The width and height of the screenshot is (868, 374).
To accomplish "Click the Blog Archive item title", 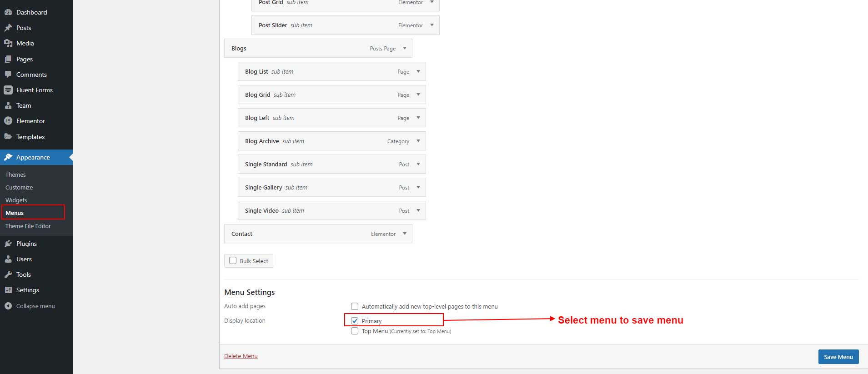I will pyautogui.click(x=262, y=141).
